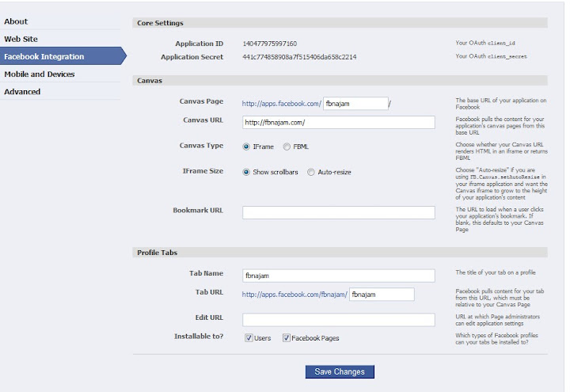Open the About settings tab
The height and width of the screenshot is (392, 570).
(x=16, y=21)
